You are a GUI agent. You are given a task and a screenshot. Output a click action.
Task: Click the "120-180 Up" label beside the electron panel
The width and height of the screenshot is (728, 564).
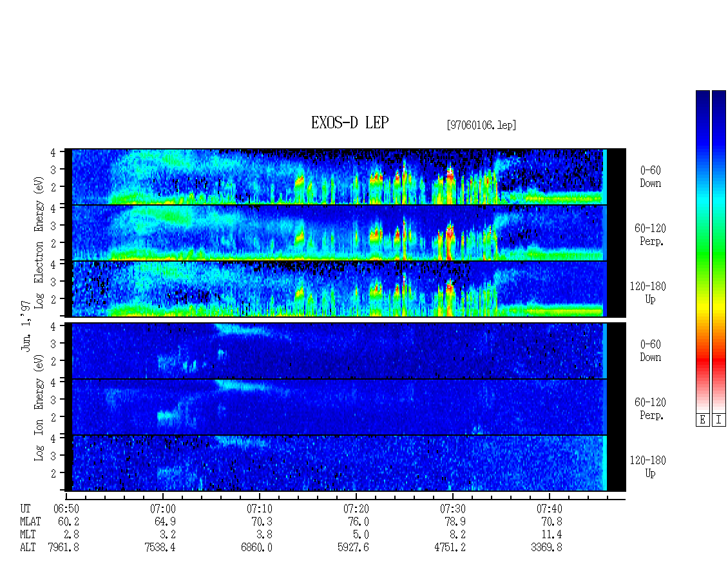(x=647, y=293)
